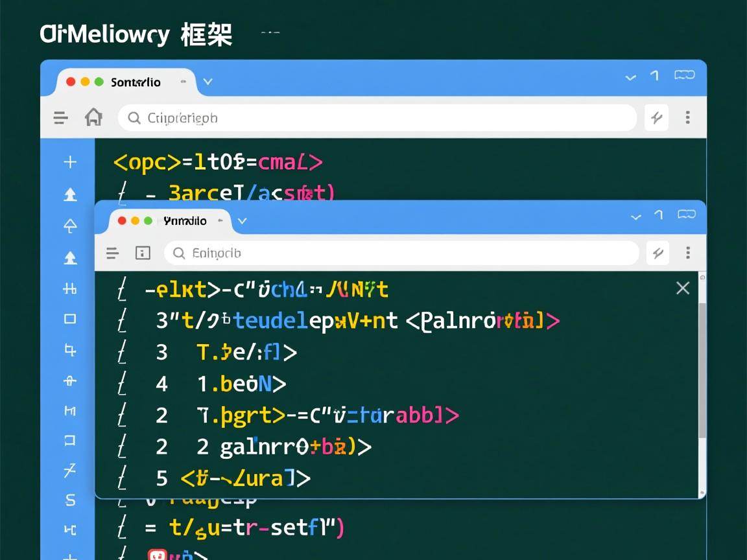The width and height of the screenshot is (747, 560).
Task: Select the hollow arrow tool in the sidebar
Action: pos(69,225)
